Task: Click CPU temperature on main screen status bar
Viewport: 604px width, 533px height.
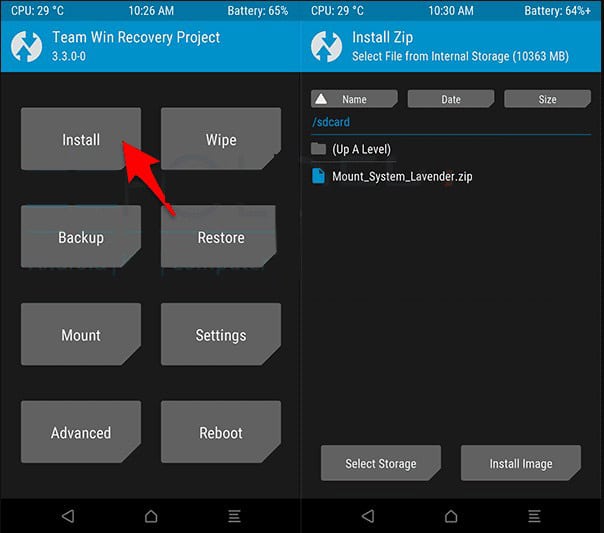Action: click(37, 10)
